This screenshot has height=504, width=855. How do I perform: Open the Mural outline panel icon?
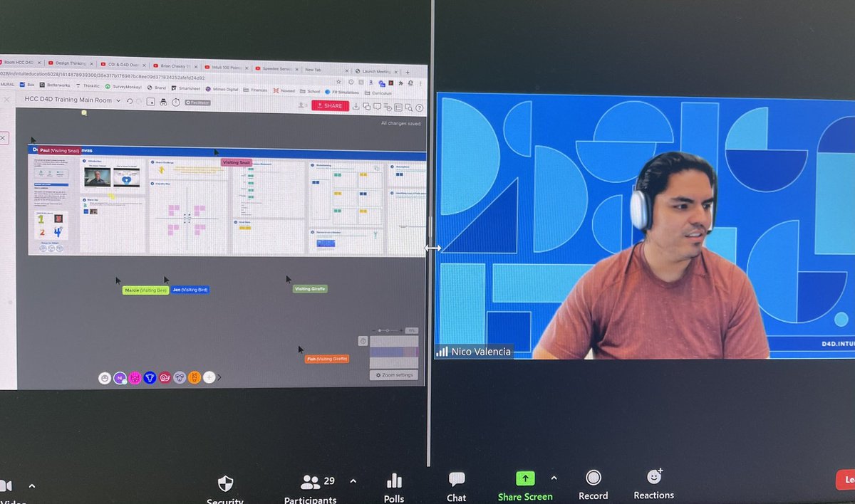398,106
